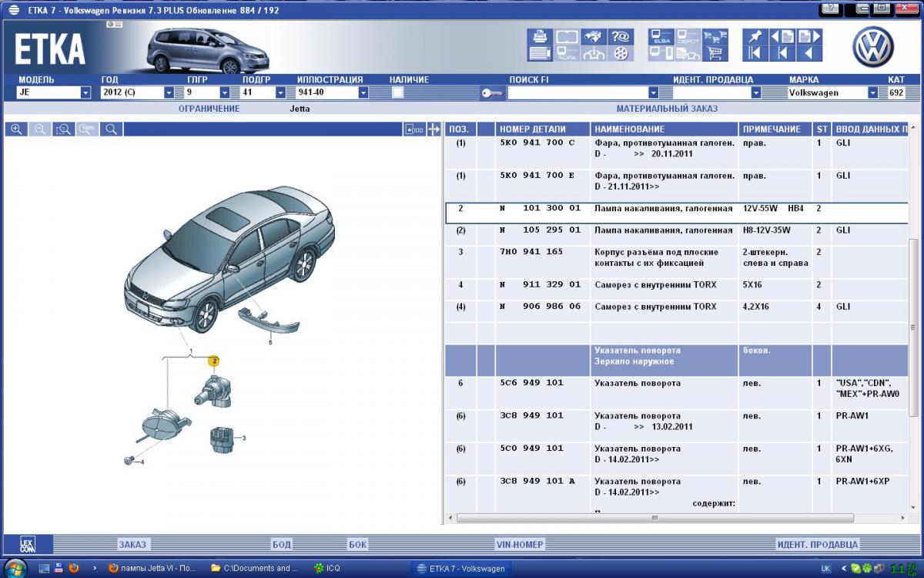Click bottom ИДЕНТ. ПРОДАВЦА button

pyautogui.click(x=817, y=544)
